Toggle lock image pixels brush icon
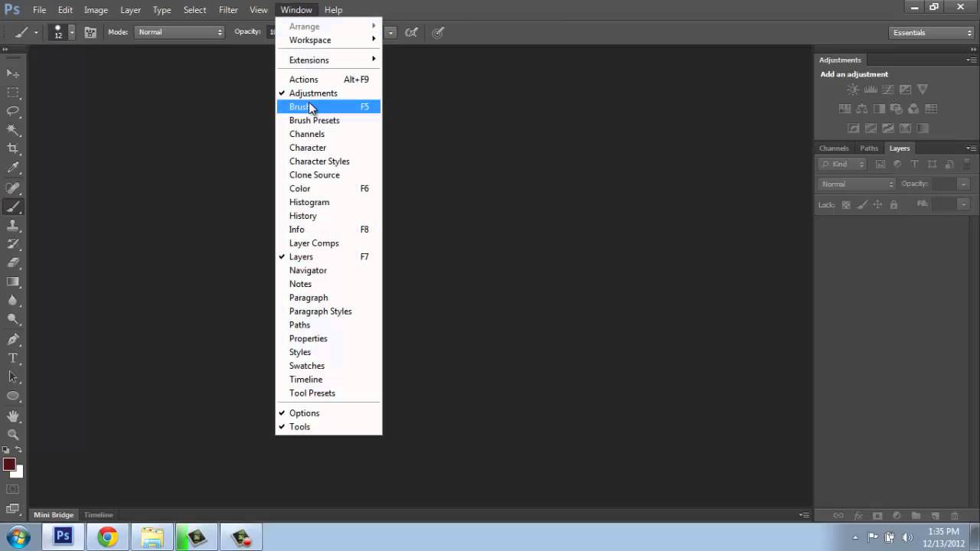Image resolution: width=980 pixels, height=551 pixels. [x=862, y=205]
